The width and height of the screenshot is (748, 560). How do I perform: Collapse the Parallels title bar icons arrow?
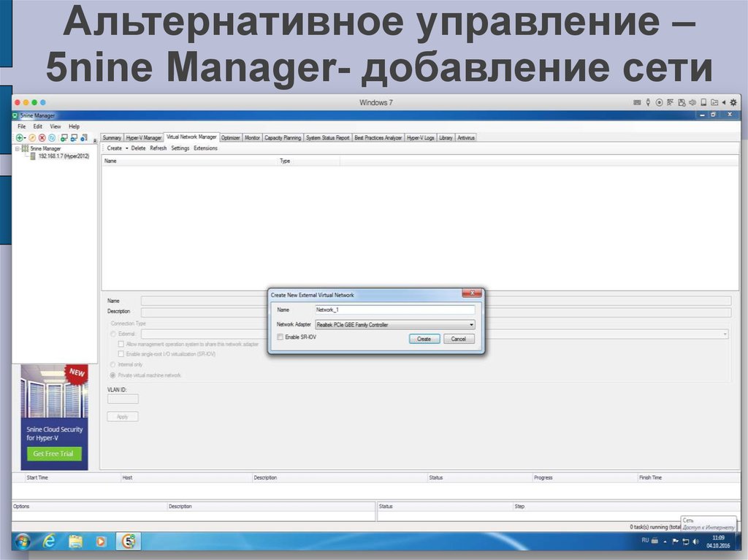pyautogui.click(x=724, y=102)
